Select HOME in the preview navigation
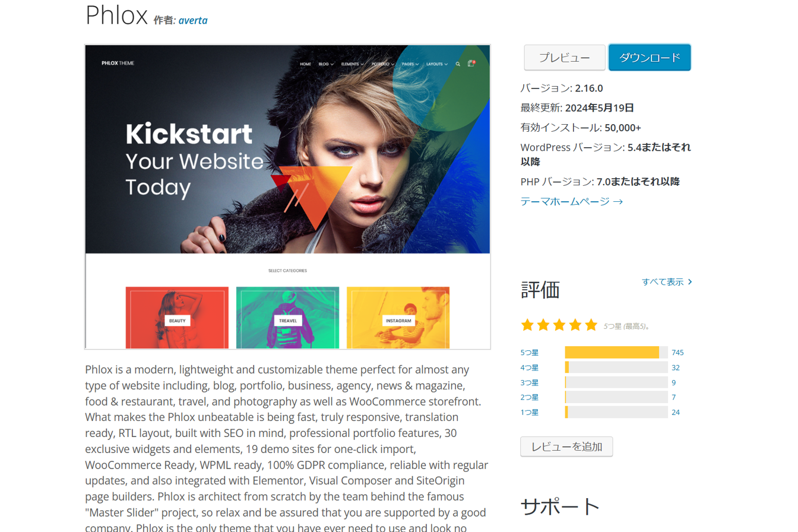The height and width of the screenshot is (532, 798). tap(305, 64)
